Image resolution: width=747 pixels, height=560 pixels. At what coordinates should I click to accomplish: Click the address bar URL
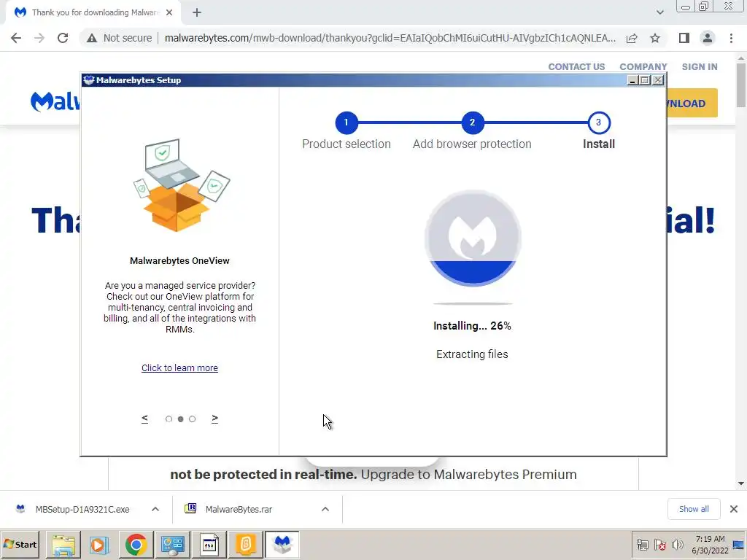coord(390,38)
